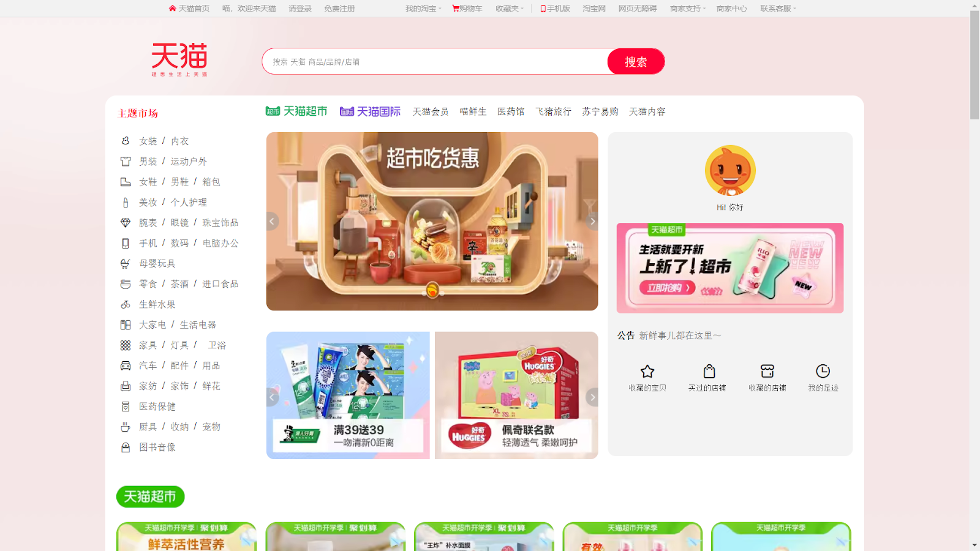Expand the 联系客服 dropdown
Screen dimensions: 980x551
click(x=778, y=9)
